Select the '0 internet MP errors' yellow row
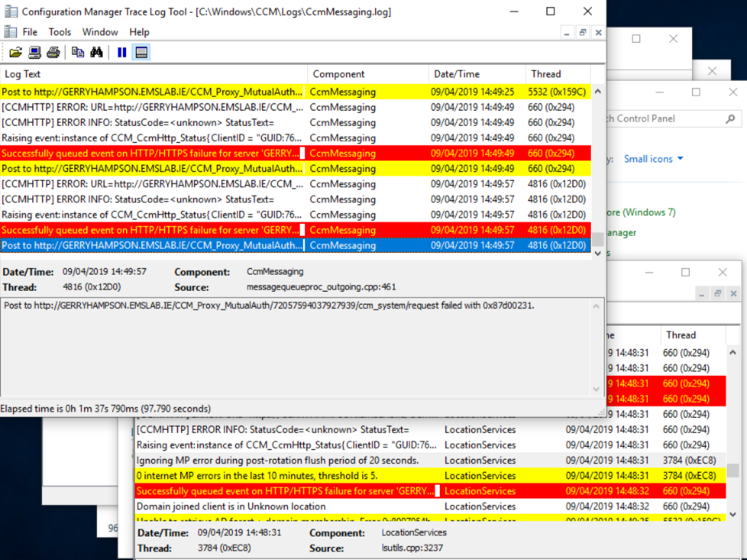 point(431,476)
